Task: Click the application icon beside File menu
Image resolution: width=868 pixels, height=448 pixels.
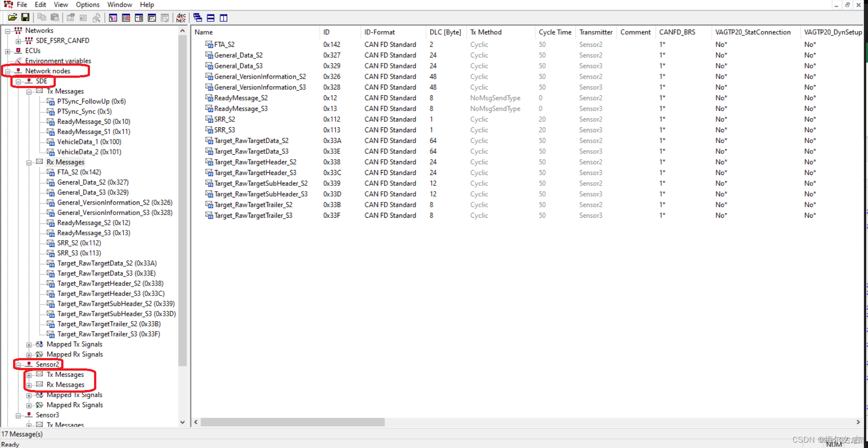Action: pyautogui.click(x=9, y=4)
